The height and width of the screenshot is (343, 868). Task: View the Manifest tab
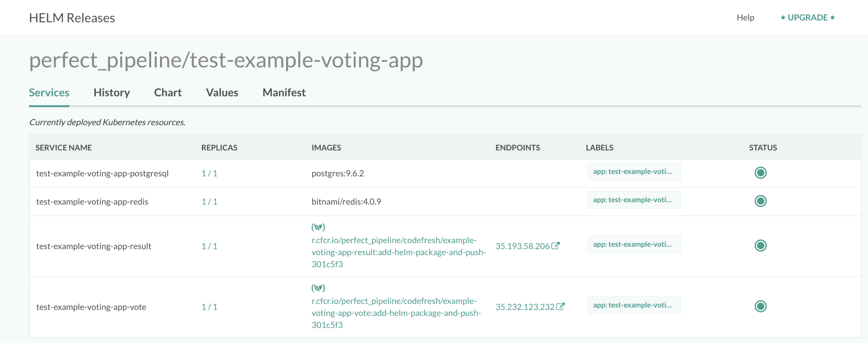click(x=284, y=92)
